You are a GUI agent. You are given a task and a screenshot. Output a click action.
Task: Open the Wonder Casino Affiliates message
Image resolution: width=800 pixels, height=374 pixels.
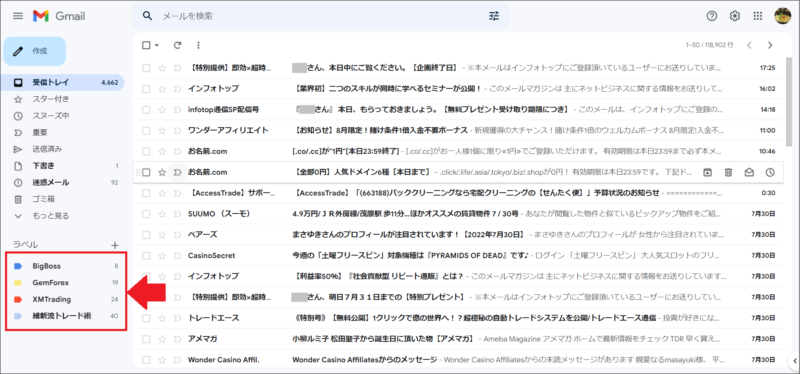coord(365,360)
